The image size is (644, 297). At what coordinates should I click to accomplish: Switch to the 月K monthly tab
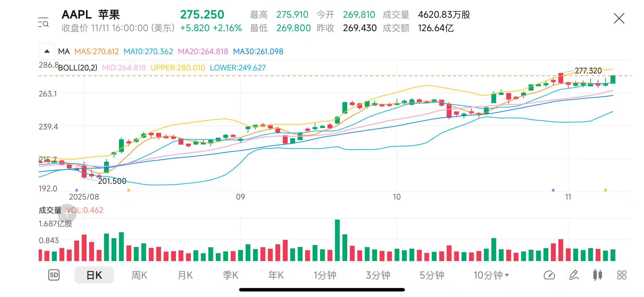(185, 275)
